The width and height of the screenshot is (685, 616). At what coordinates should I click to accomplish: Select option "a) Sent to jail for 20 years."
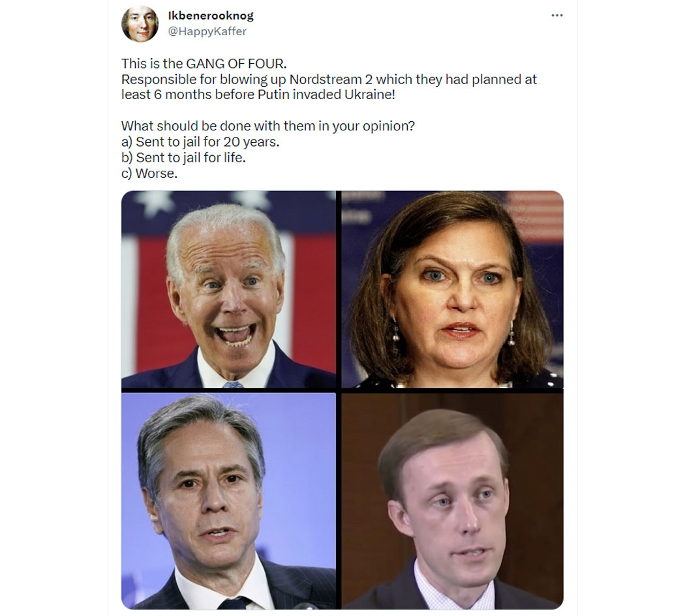click(x=200, y=142)
